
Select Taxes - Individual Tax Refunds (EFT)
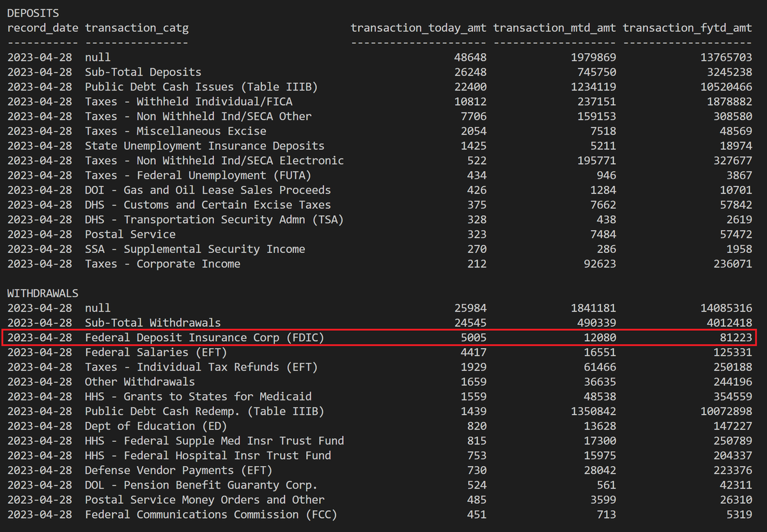(201, 367)
